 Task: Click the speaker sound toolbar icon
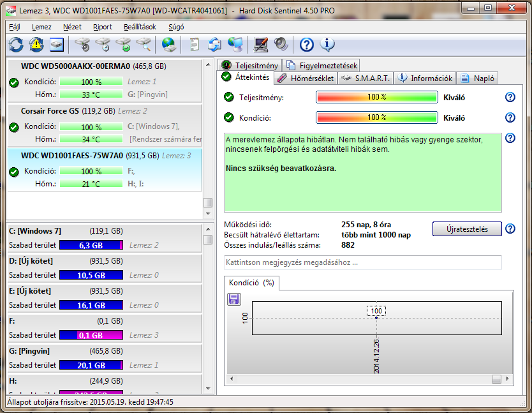(x=281, y=45)
